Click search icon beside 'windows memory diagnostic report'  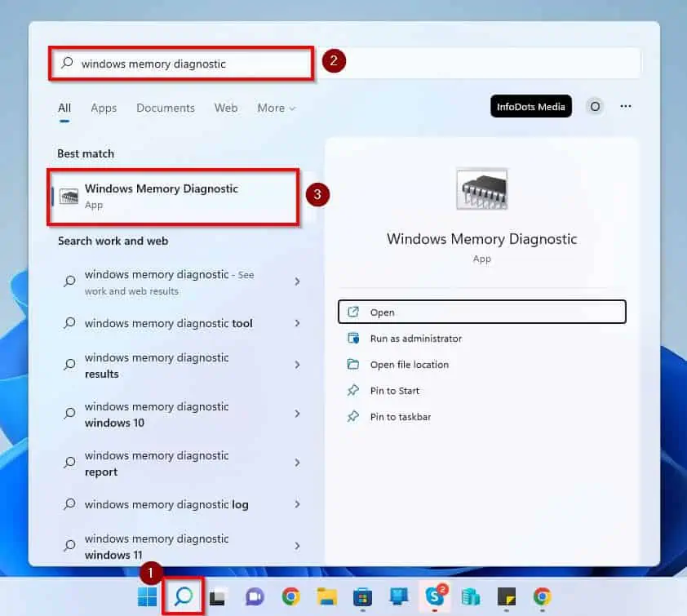click(x=69, y=463)
